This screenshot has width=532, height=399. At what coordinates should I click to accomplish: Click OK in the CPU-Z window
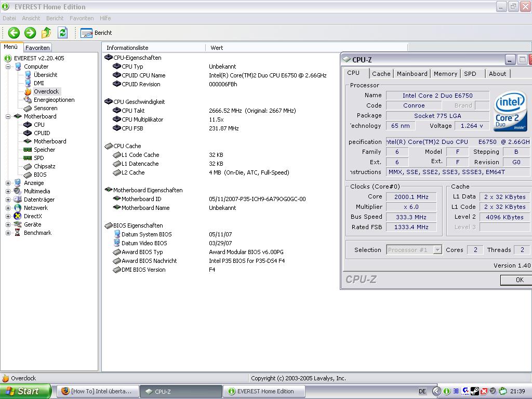click(516, 280)
